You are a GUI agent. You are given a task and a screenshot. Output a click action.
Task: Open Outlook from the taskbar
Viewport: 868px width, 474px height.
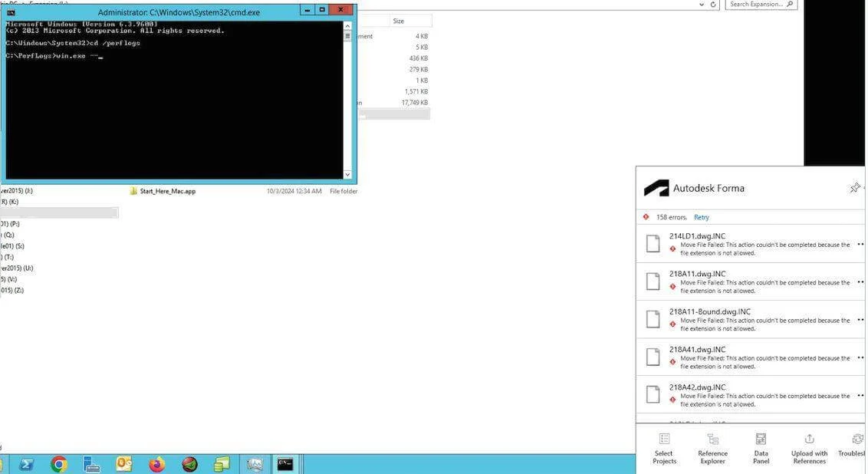(x=124, y=464)
